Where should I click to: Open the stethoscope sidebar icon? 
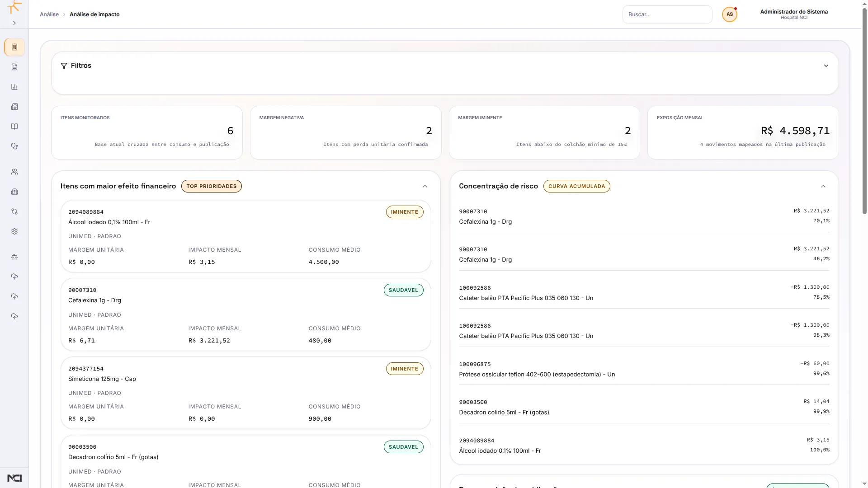tap(14, 146)
